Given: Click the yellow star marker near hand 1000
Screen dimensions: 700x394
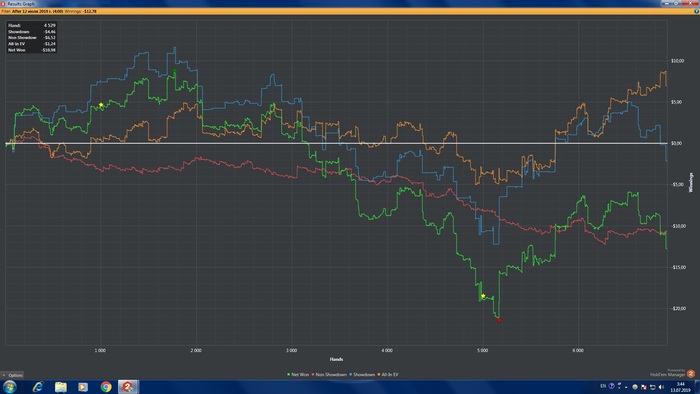Looking at the screenshot, I should (x=101, y=105).
